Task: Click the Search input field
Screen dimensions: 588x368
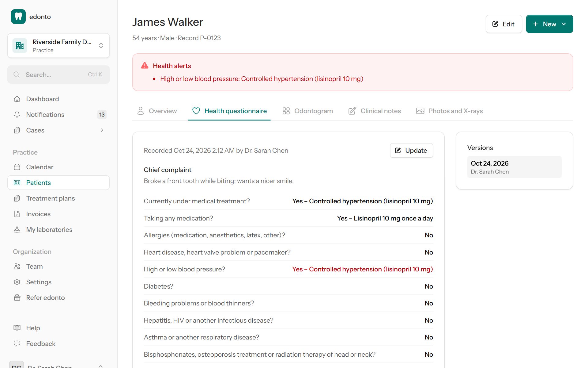Action: tap(58, 75)
